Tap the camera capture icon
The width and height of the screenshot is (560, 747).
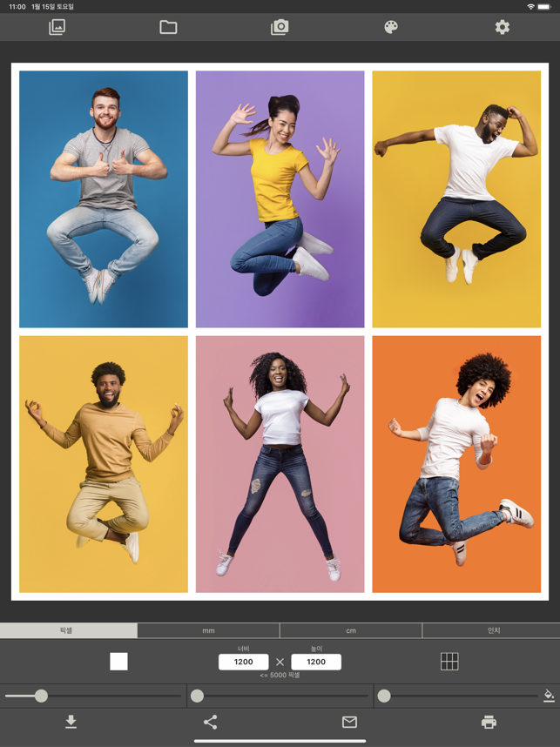[280, 27]
